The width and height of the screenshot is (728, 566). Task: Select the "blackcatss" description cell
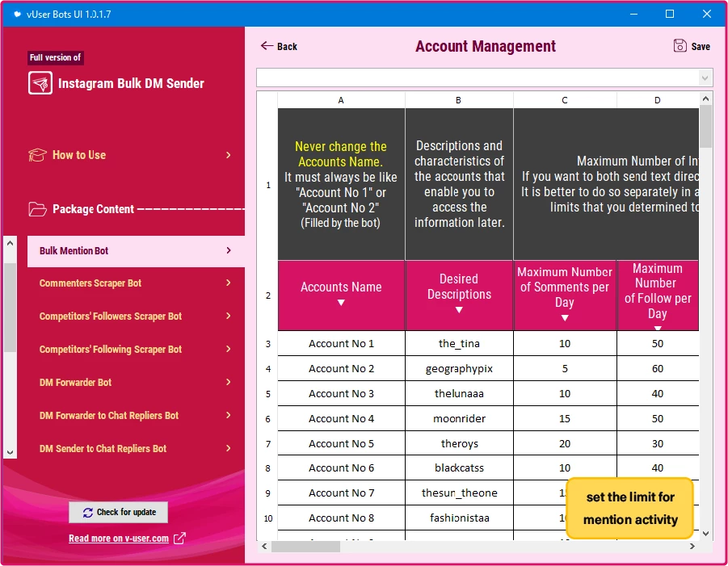click(x=459, y=468)
